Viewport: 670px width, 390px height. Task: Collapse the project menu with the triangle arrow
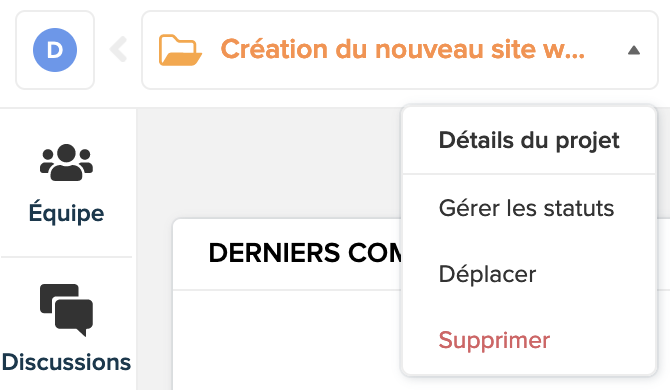point(634,50)
